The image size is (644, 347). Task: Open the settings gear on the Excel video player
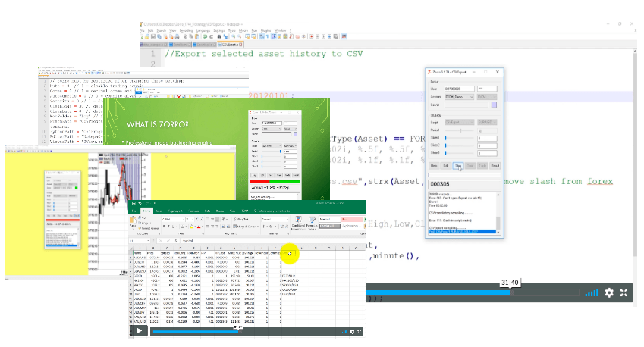352,331
